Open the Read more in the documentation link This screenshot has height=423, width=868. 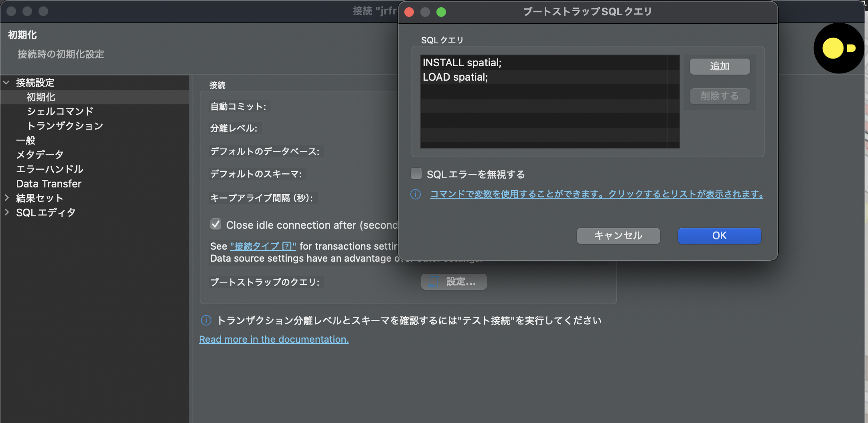[274, 339]
